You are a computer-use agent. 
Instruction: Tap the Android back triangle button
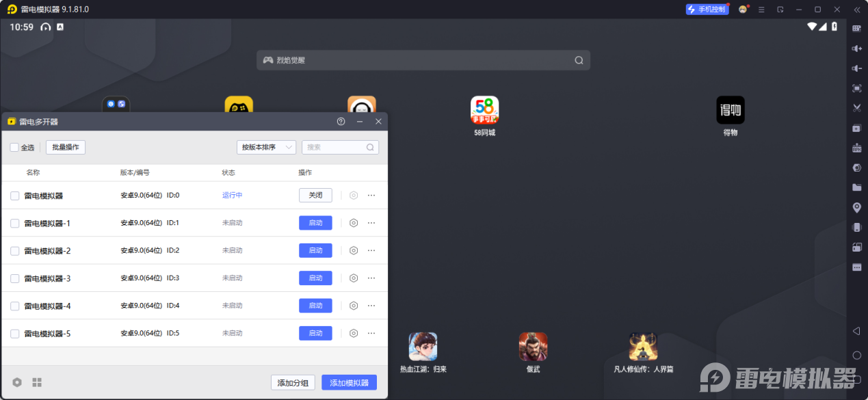click(x=856, y=331)
